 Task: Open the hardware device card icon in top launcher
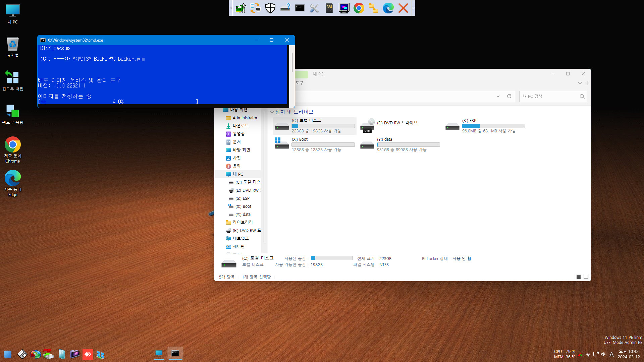(x=240, y=8)
